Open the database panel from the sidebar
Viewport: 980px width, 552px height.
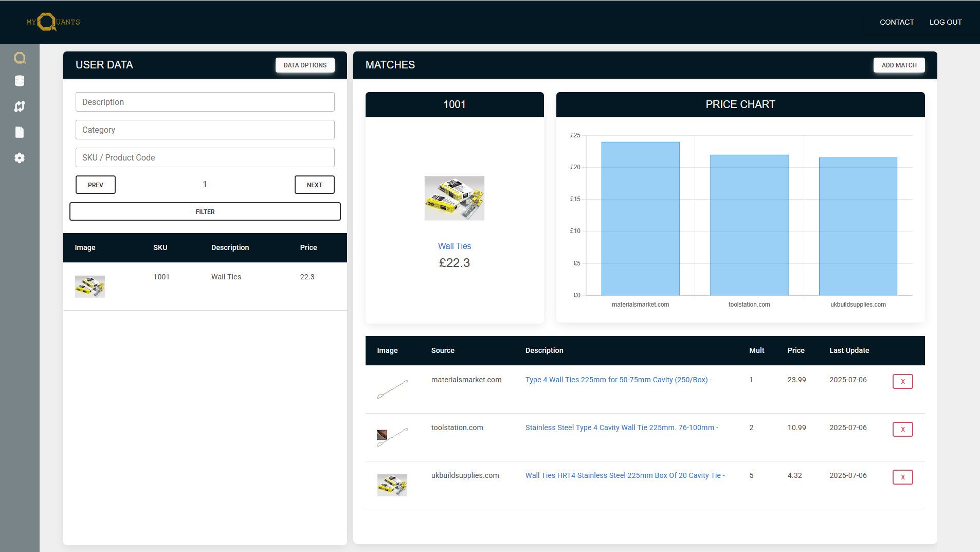20,81
